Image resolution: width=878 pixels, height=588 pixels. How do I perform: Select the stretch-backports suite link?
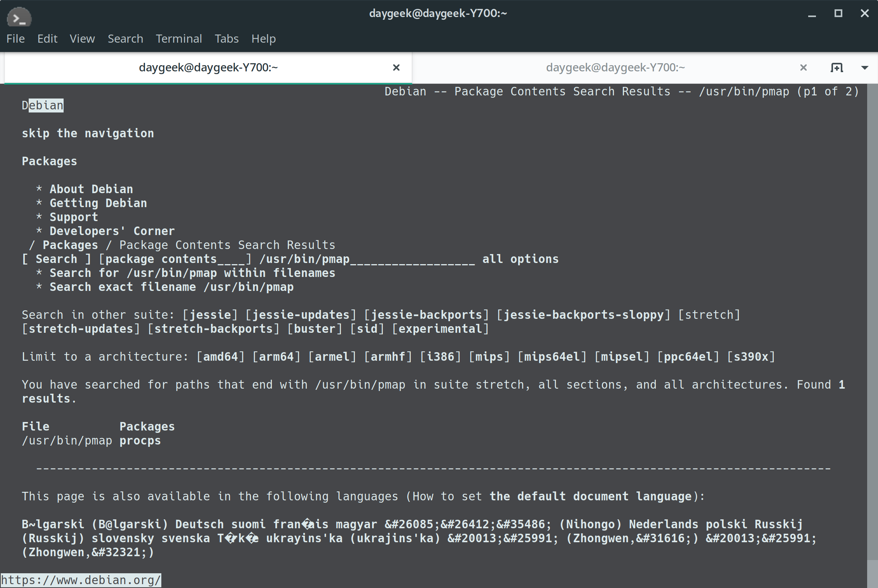click(x=213, y=329)
